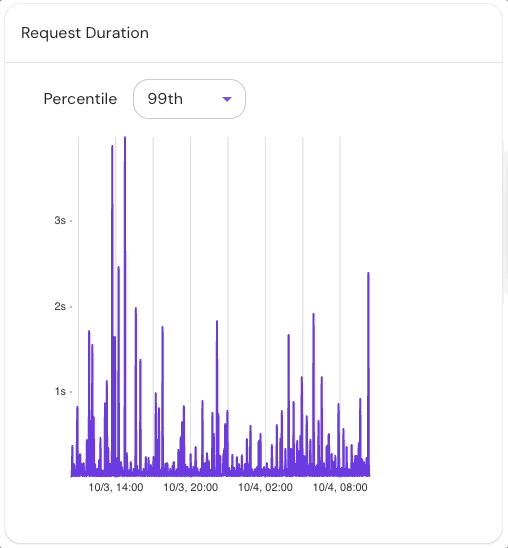Click the 2s y-axis label
Viewport: 508px width, 548px height.
[60, 306]
